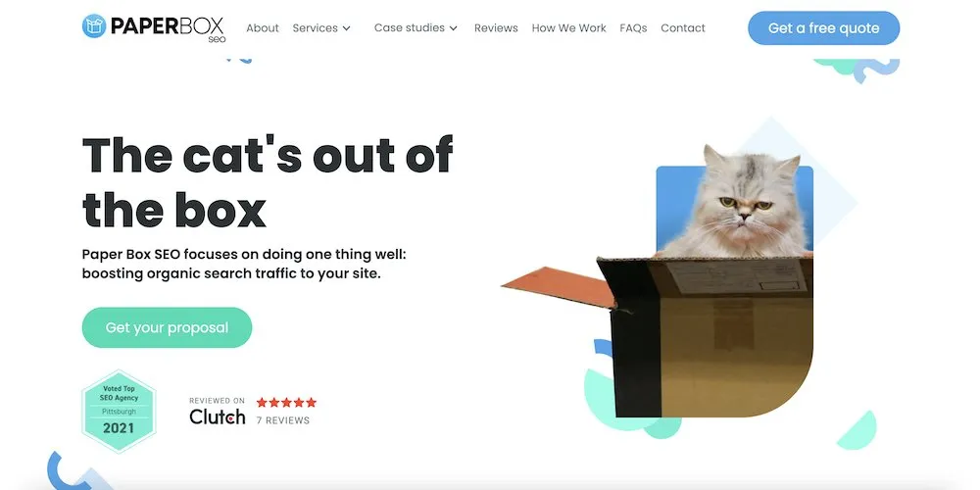
Task: Click the REVIEWED ON label
Action: click(217, 401)
